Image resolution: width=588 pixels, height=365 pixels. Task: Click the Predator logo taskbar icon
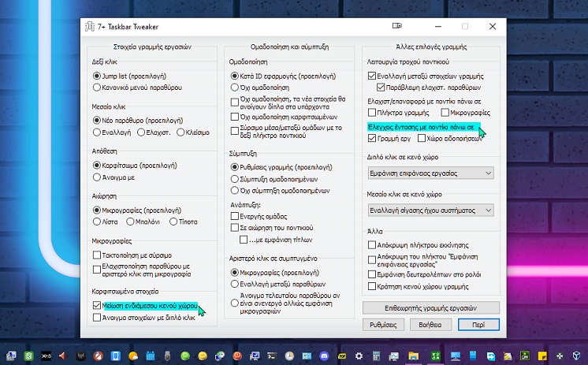[x=81, y=356]
